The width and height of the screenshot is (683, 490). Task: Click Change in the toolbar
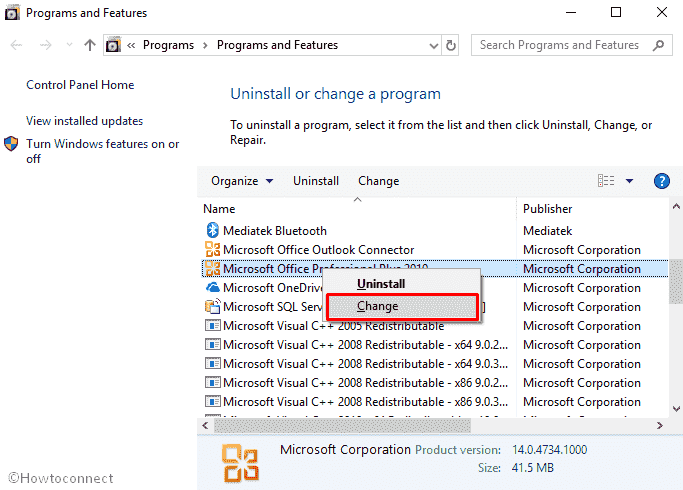(379, 181)
